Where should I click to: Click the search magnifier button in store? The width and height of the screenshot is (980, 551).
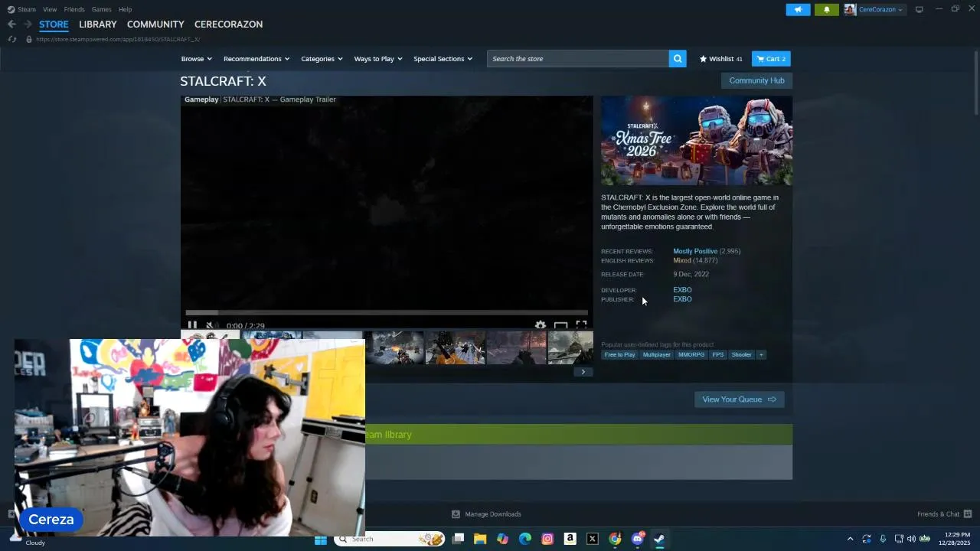pyautogui.click(x=678, y=59)
